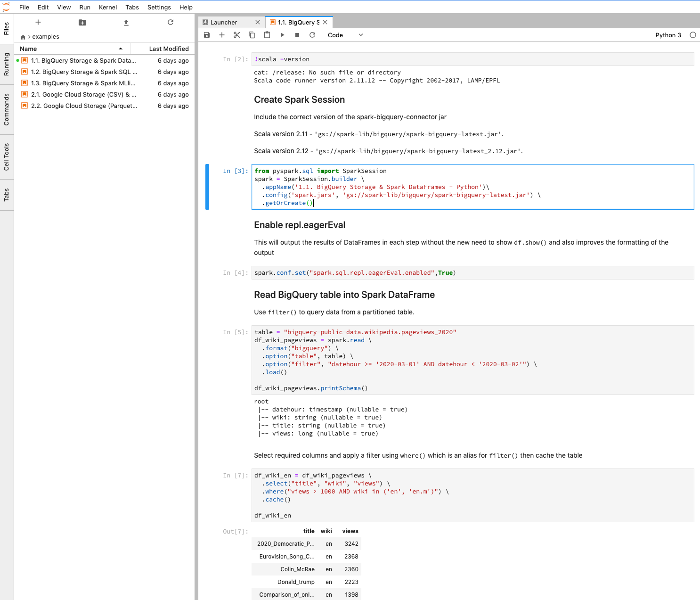The image size is (700, 600).
Task: Insert a new cell below with plus icon
Action: click(x=222, y=35)
